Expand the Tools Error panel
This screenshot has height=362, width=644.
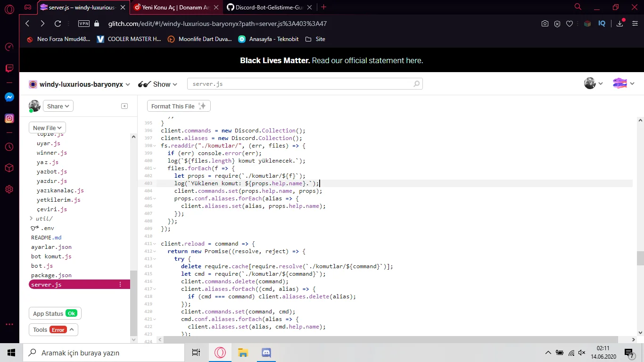(53, 329)
